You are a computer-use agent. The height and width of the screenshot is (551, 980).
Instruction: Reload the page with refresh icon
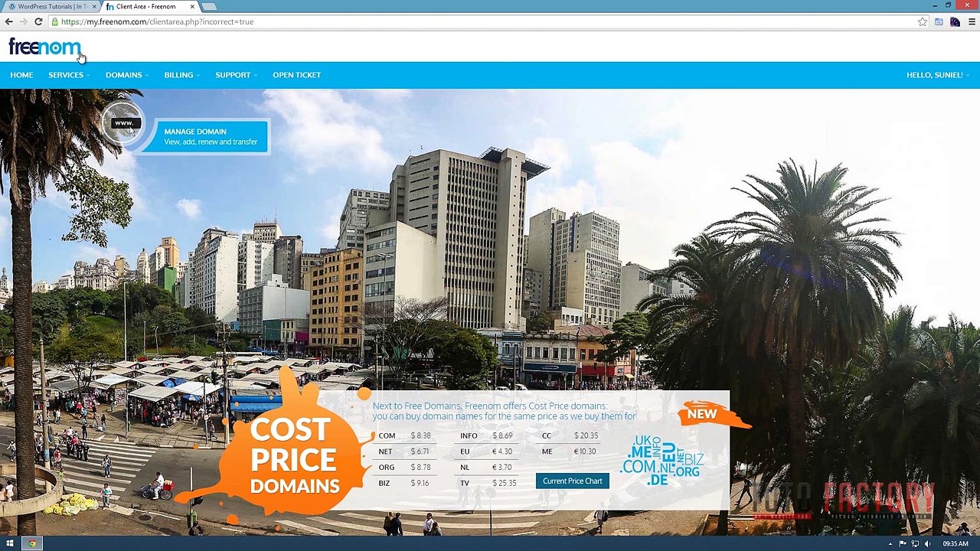point(38,21)
